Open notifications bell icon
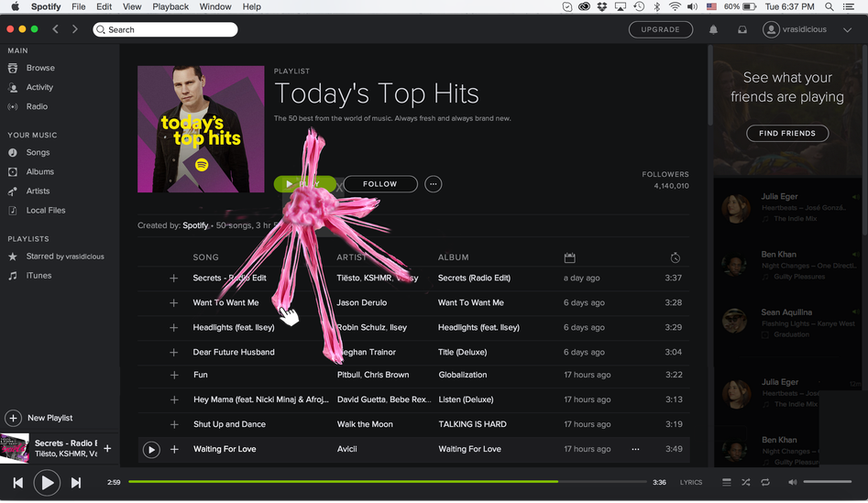The width and height of the screenshot is (868, 503). (713, 30)
